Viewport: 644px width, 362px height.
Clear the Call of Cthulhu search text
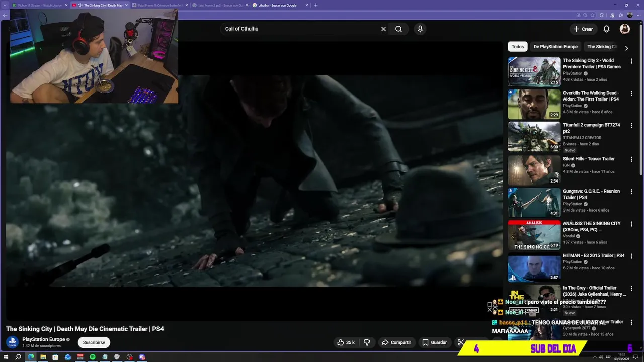(x=383, y=29)
